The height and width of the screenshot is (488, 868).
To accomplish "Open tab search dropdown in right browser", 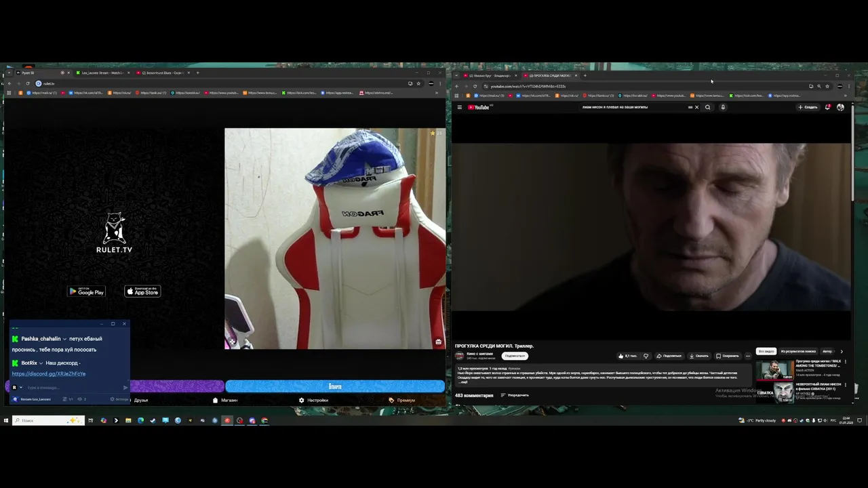I will point(456,75).
